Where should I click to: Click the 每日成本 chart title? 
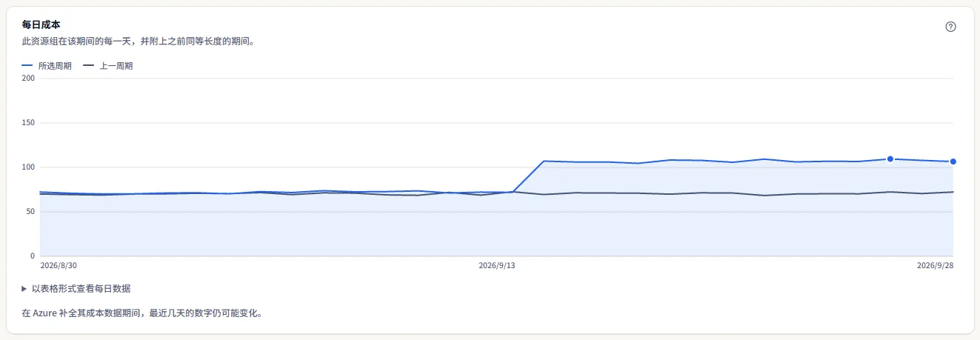41,25
